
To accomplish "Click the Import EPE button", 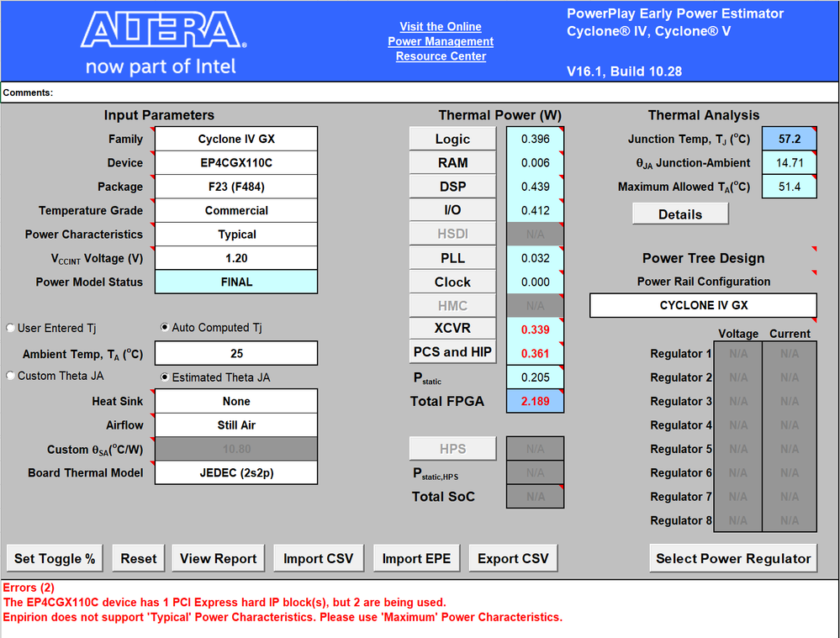I will (416, 559).
